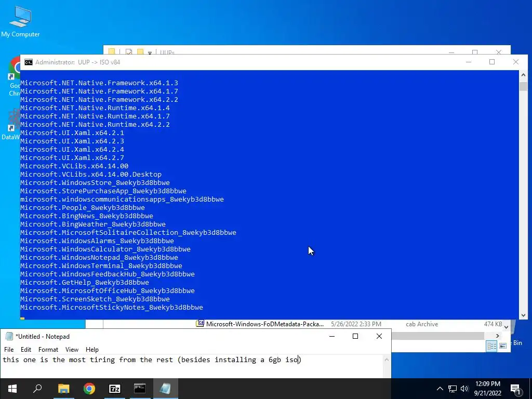Switch Explorer to details view icon
Screen dimensions: 532x399
pyautogui.click(x=491, y=345)
